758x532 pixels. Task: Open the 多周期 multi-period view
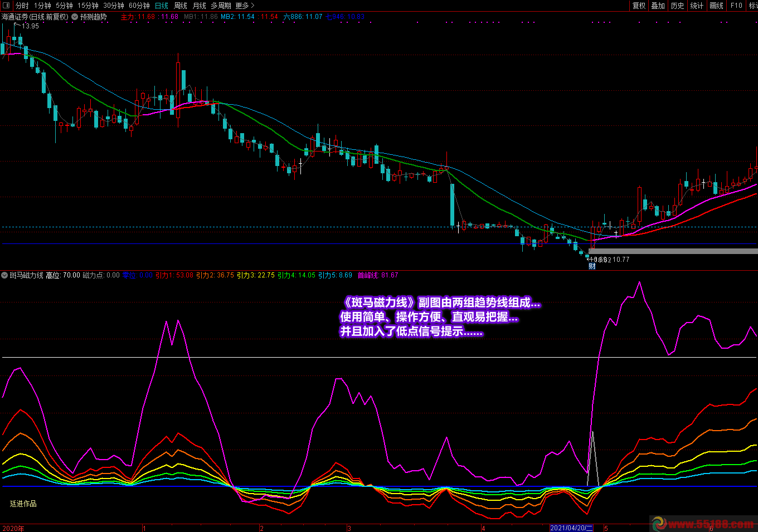coord(221,6)
